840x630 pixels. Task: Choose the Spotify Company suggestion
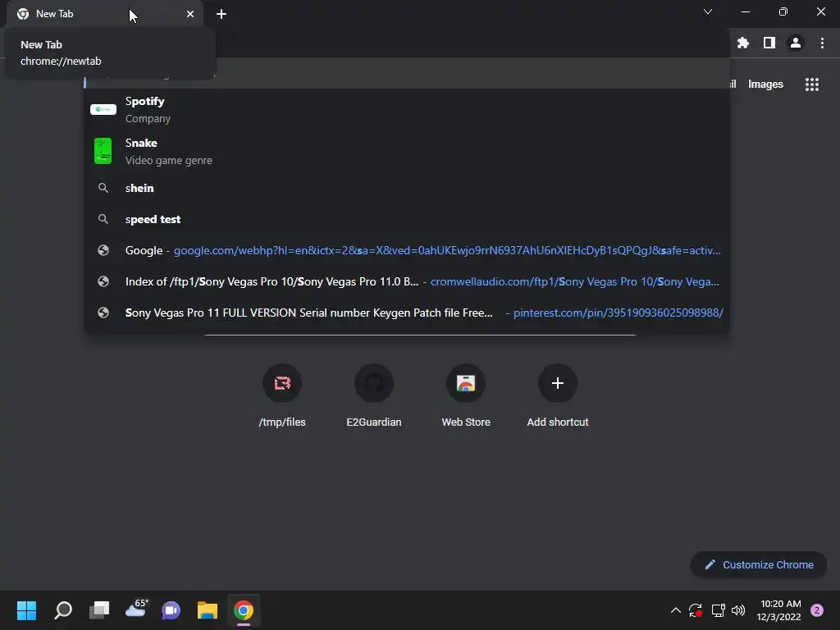[407, 110]
